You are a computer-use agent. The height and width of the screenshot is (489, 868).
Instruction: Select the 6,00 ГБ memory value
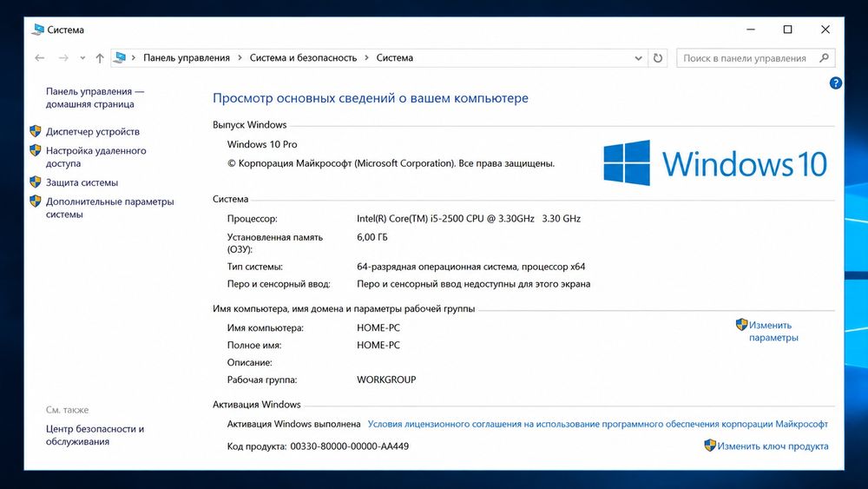tap(372, 237)
